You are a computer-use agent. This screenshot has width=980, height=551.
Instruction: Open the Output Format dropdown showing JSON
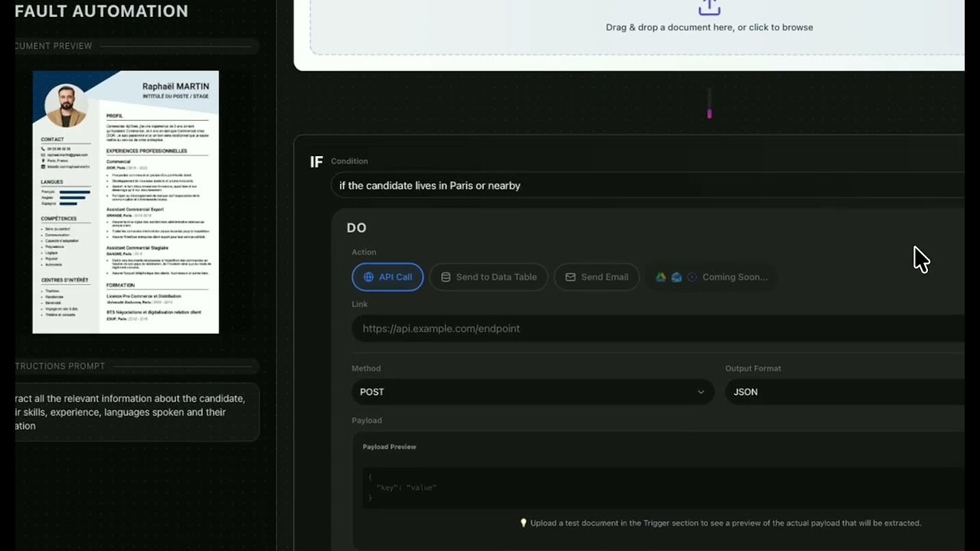pos(842,392)
